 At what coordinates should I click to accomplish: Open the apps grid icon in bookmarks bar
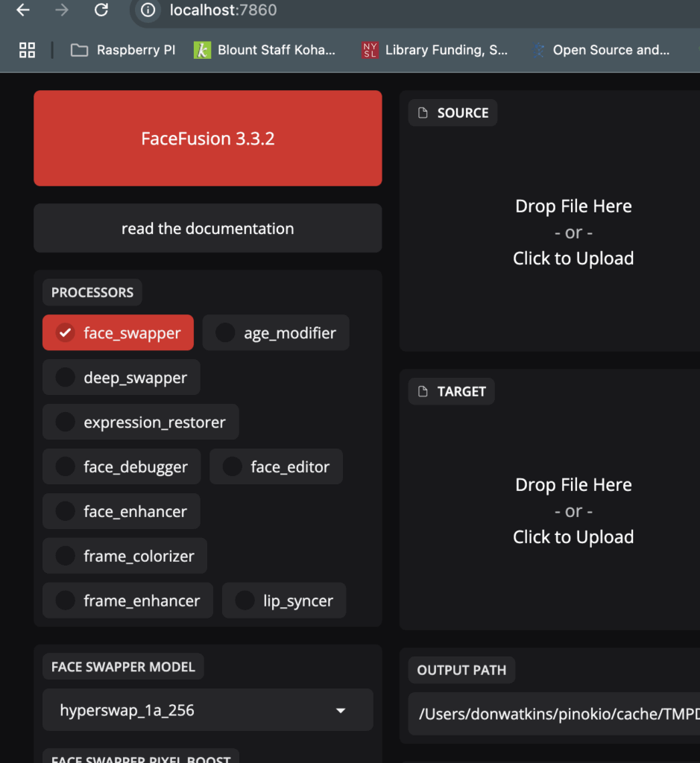pos(28,50)
